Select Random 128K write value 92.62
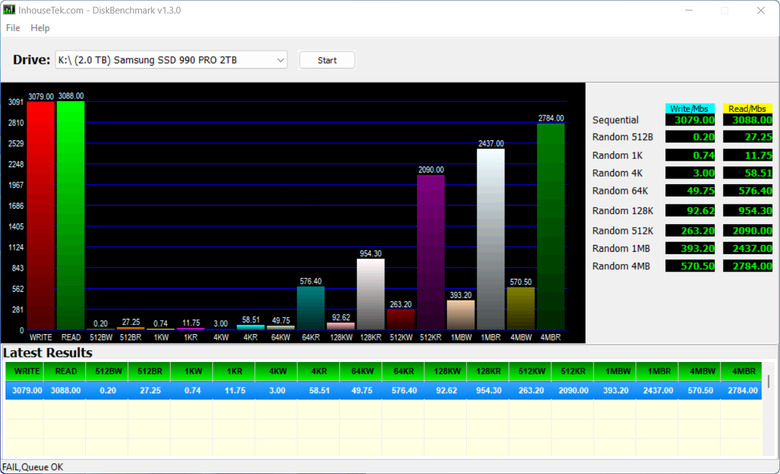Image resolution: width=780 pixels, height=474 pixels. point(690,210)
